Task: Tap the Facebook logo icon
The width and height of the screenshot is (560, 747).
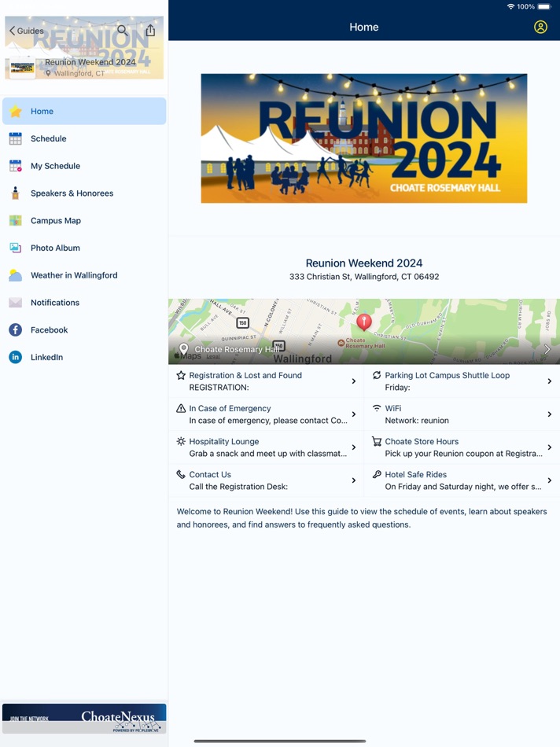Action: [15, 329]
